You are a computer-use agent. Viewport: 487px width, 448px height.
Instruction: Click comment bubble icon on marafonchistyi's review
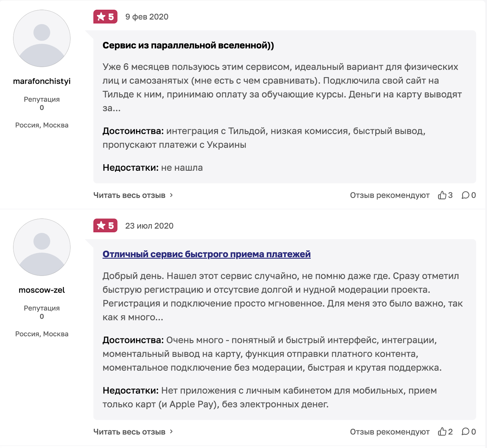click(465, 195)
